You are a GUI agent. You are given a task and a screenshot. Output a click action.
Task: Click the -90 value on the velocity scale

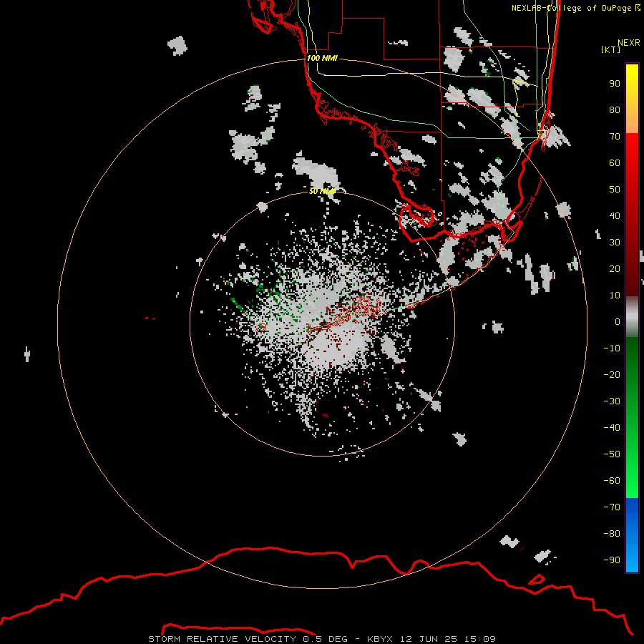click(x=612, y=560)
